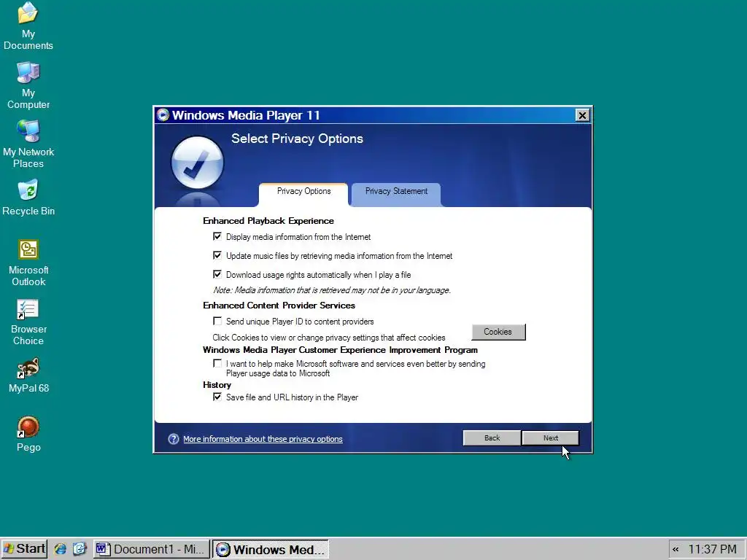Toggle Update music files by retrieving media information
Image resolution: width=747 pixels, height=560 pixels.
coord(217,256)
